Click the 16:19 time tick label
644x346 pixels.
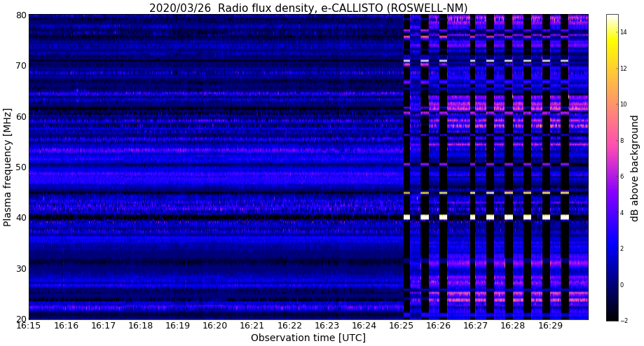click(178, 326)
